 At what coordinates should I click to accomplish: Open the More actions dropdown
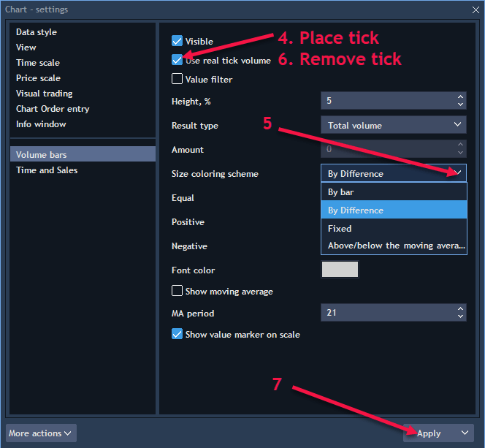click(x=41, y=433)
